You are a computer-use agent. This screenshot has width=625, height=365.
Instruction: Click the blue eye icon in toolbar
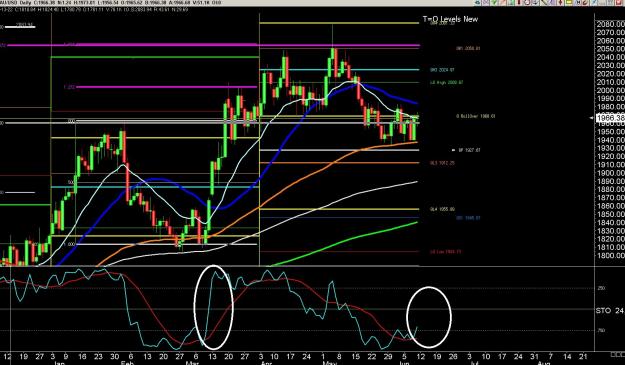coord(478,2)
